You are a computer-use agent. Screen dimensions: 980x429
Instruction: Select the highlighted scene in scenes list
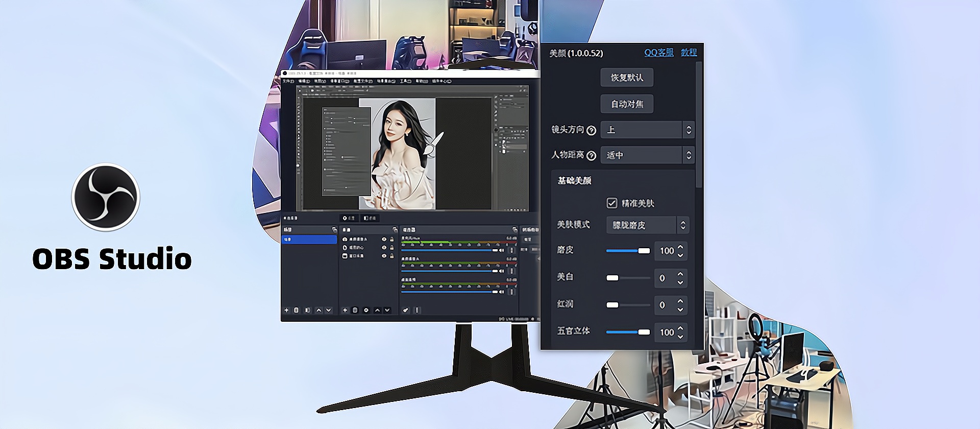(x=309, y=239)
